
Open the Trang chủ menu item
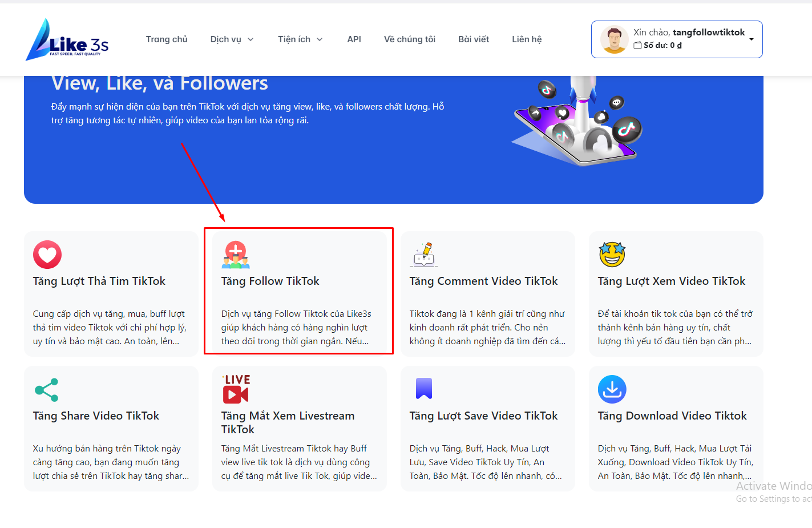(x=167, y=39)
